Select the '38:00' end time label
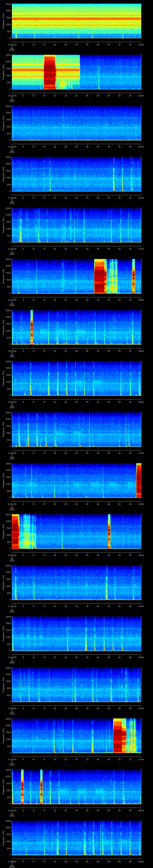Screen dimensions: 153x868 (x=141, y=810)
